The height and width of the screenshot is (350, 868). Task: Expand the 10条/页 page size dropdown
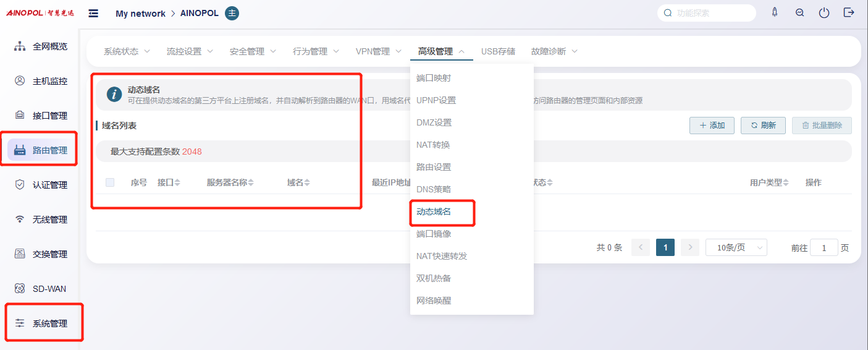[x=736, y=247]
